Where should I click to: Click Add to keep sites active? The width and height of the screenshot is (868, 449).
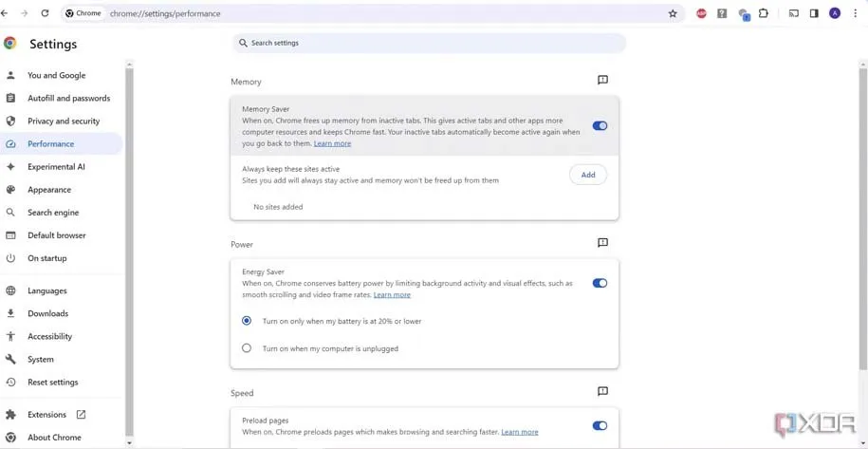[x=588, y=175]
